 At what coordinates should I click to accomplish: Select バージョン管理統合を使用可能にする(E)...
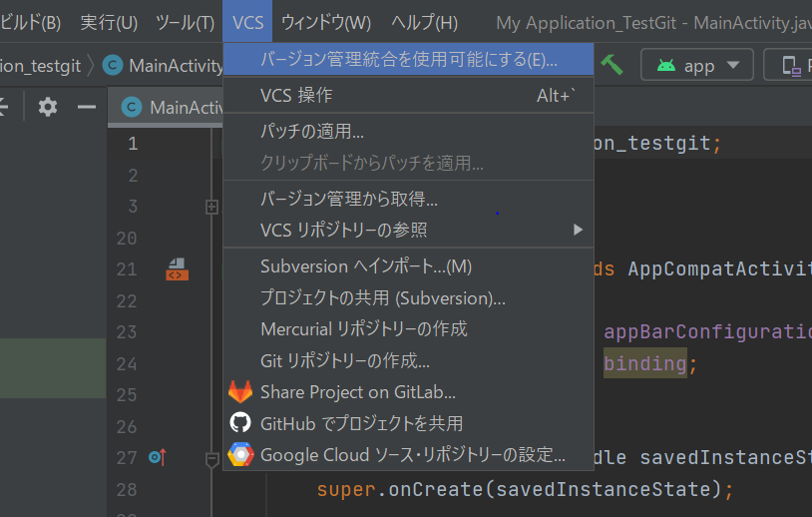(x=408, y=60)
